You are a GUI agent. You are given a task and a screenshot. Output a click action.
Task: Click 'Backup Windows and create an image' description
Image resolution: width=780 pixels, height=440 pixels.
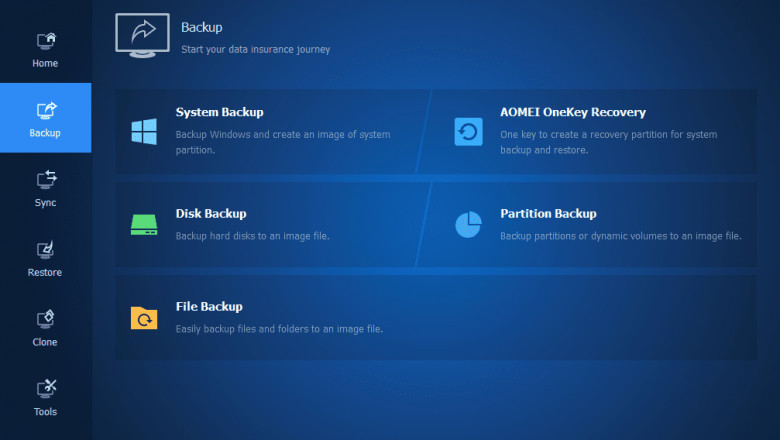(283, 142)
